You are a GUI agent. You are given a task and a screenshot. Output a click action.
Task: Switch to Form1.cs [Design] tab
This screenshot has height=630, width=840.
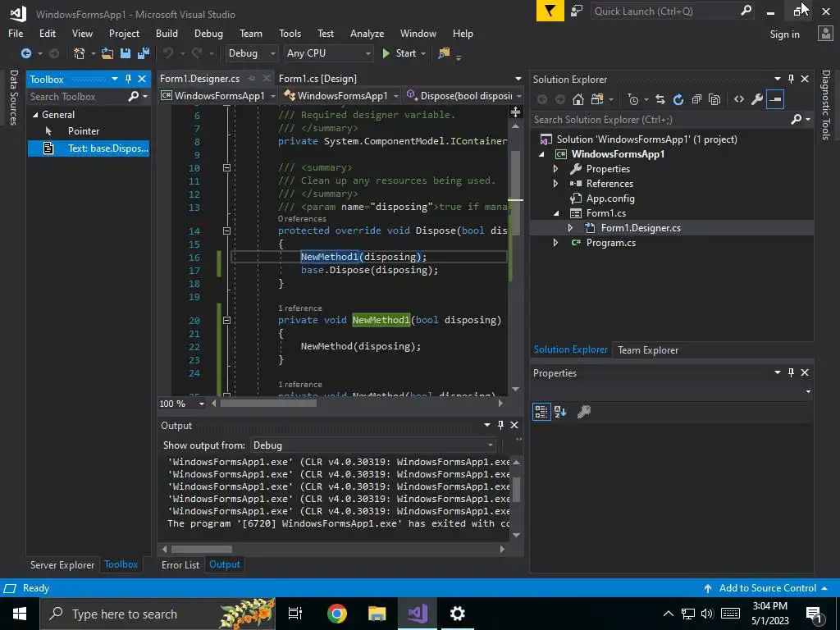pos(317,79)
